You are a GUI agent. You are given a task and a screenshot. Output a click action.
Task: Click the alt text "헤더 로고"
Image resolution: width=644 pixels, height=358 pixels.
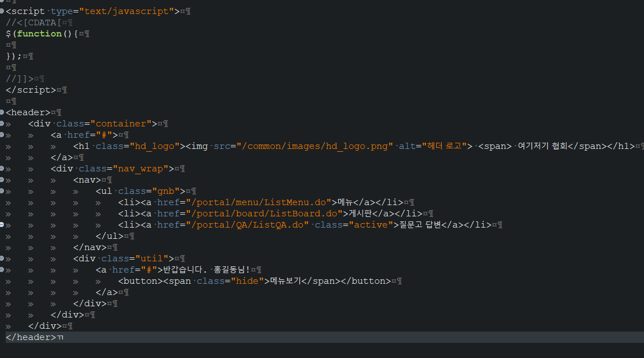point(445,146)
